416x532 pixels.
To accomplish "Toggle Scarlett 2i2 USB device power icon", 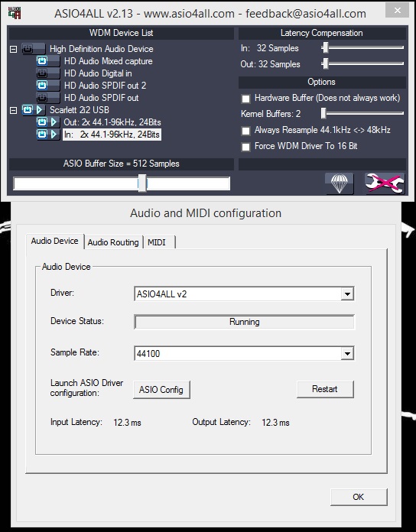I will (28, 110).
